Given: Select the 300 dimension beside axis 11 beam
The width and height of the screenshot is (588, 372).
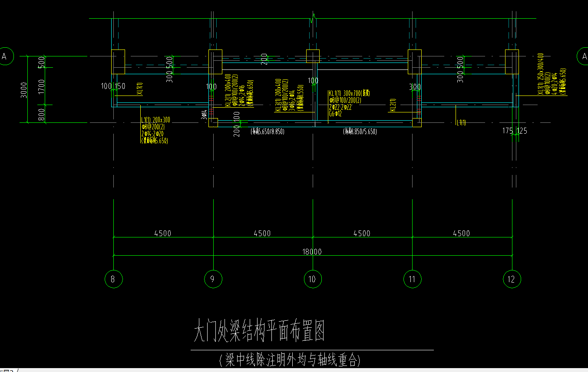Looking at the screenshot, I should coord(415,87).
